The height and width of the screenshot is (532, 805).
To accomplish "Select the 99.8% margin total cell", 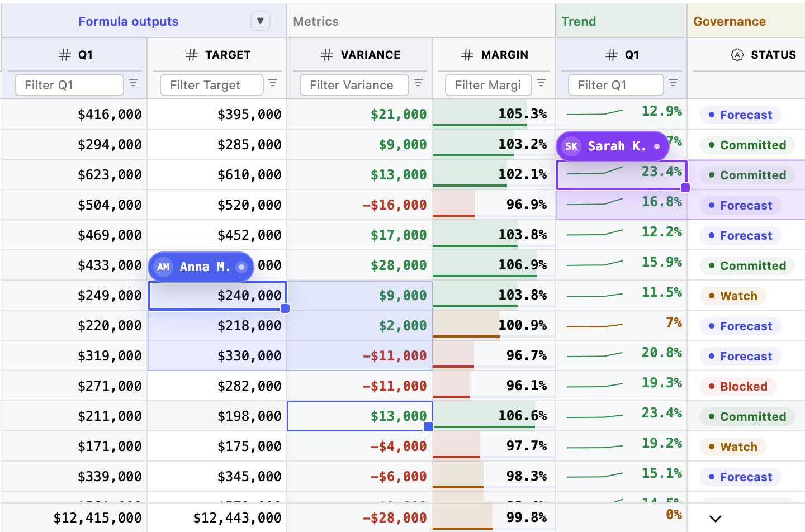I will click(x=494, y=518).
